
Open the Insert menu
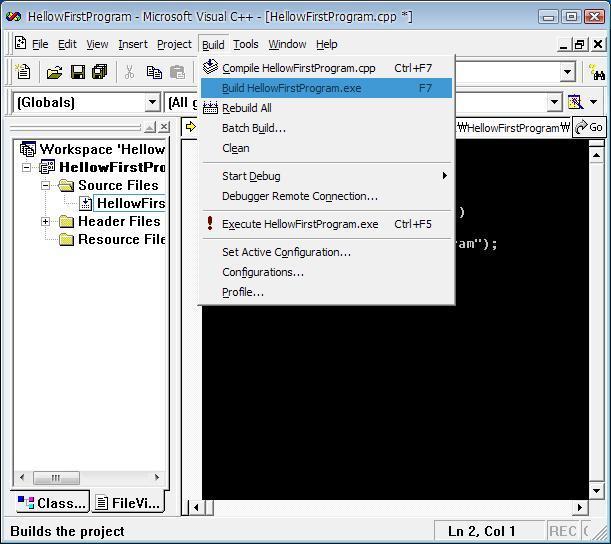133,44
